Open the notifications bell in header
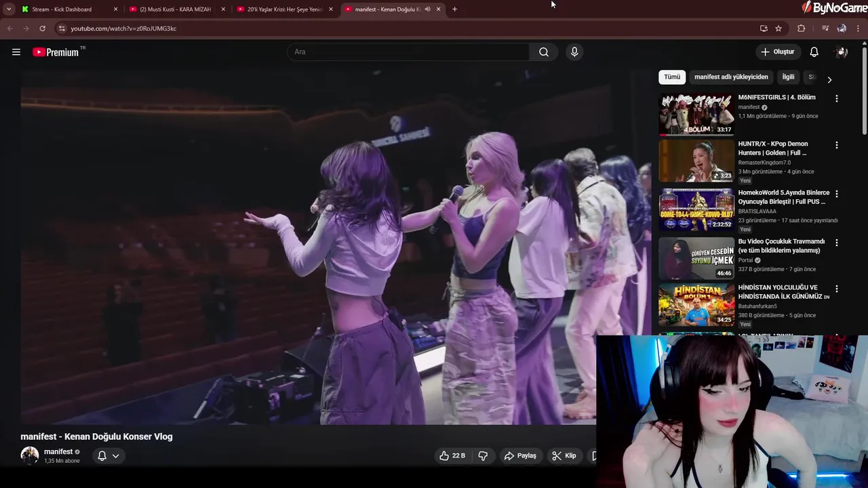This screenshot has height=488, width=868. pos(814,52)
